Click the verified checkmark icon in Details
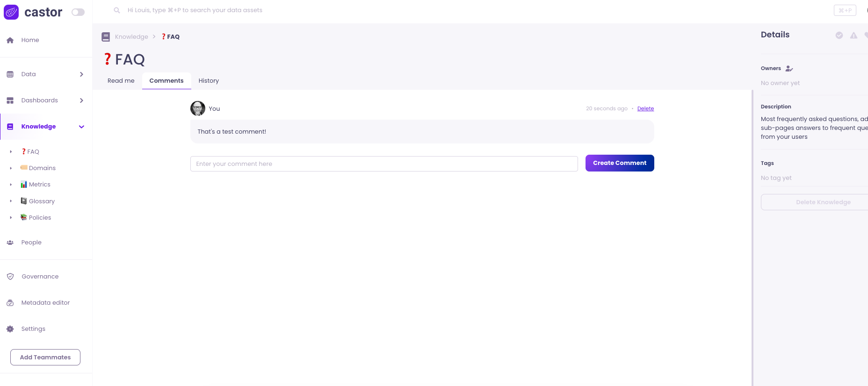 pyautogui.click(x=839, y=36)
